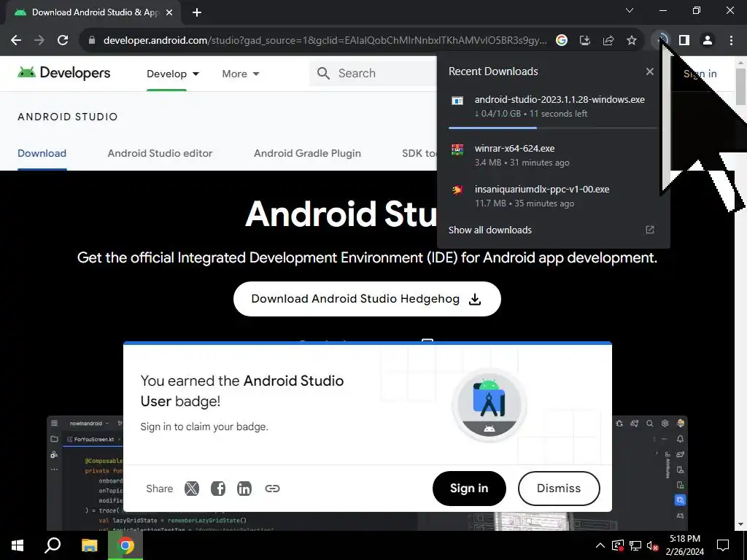The width and height of the screenshot is (747, 560).
Task: Share badge on LinkedIn
Action: [244, 489]
